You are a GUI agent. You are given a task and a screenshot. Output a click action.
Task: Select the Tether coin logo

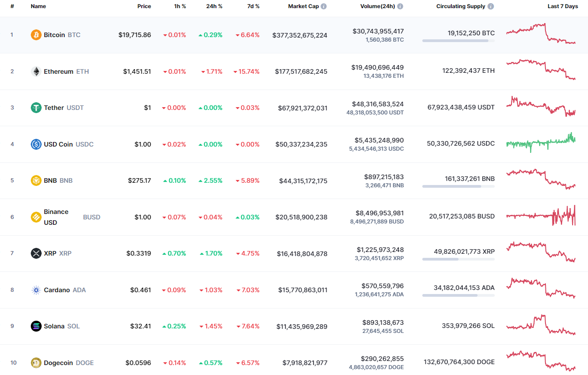coord(35,108)
